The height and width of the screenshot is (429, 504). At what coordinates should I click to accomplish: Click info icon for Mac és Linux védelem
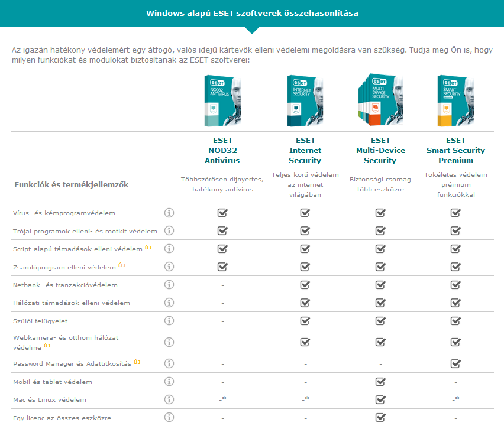[x=169, y=399]
